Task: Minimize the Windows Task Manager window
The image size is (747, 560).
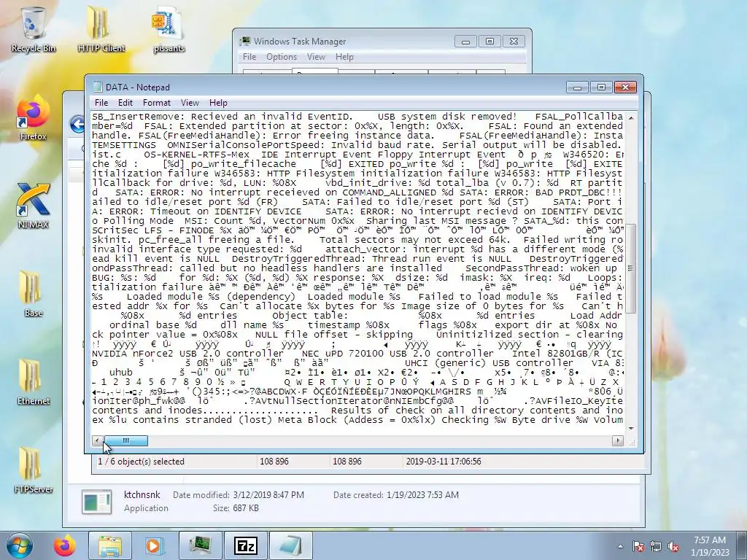Action: pos(465,42)
